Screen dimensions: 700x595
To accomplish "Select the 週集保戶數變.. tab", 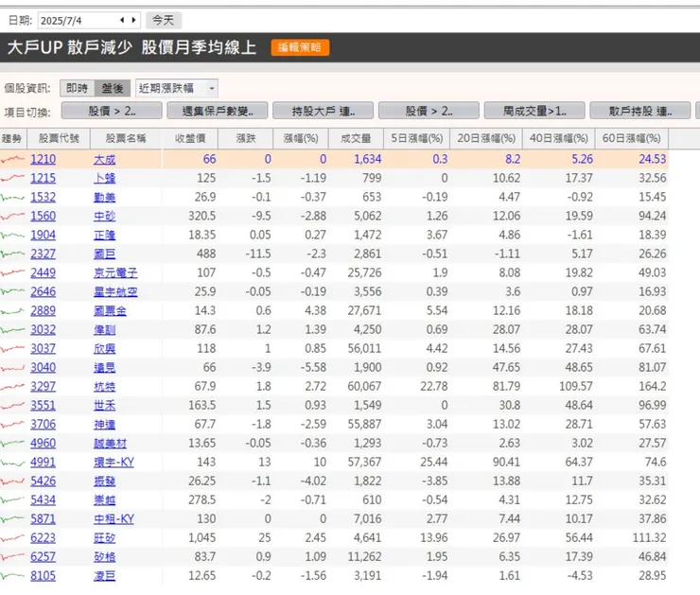I will [218, 111].
